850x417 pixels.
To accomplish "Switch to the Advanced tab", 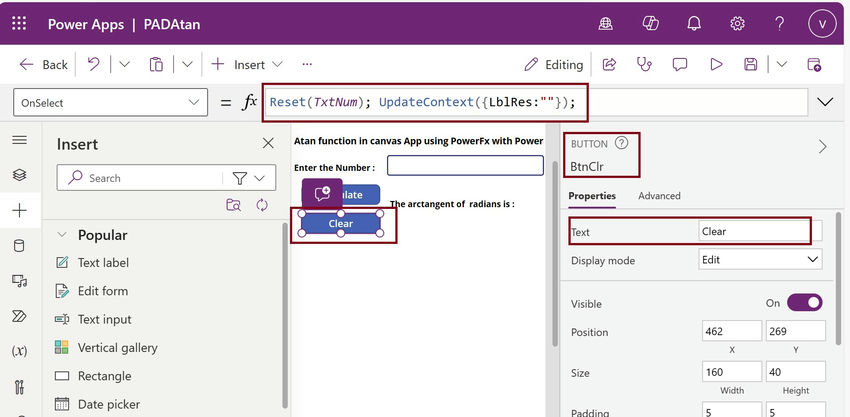I will [659, 196].
